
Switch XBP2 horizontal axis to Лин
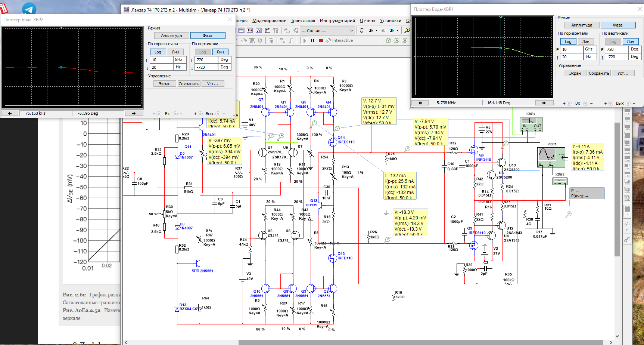tap(175, 52)
